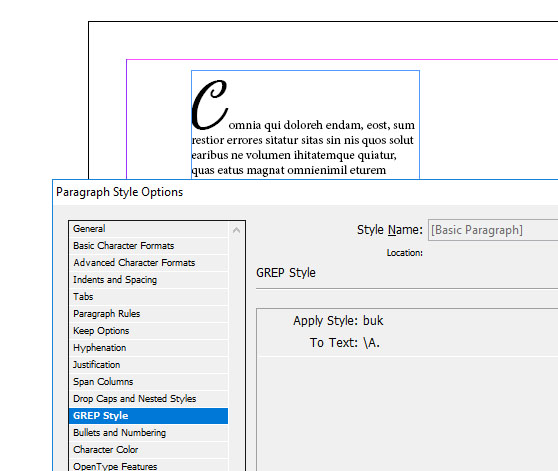Open Basic Character Formats section
The width and height of the screenshot is (558, 471).
click(148, 246)
